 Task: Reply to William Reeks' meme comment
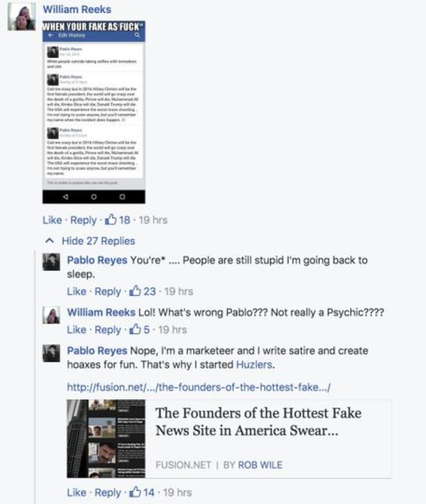point(83,220)
